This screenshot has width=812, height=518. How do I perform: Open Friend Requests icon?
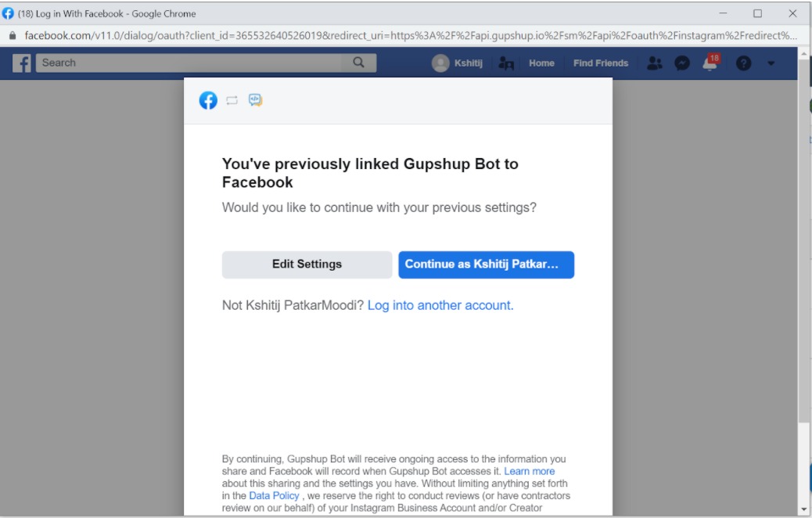tap(655, 63)
